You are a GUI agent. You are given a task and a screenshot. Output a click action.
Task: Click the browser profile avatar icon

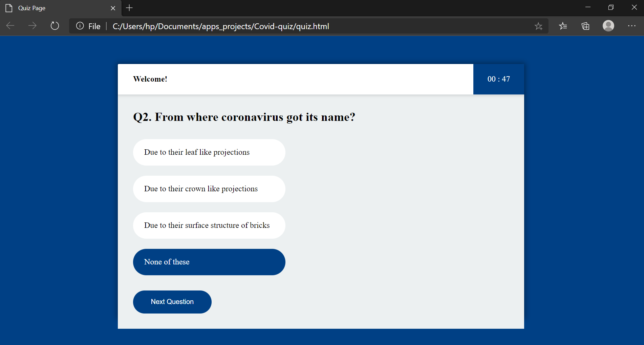click(608, 26)
